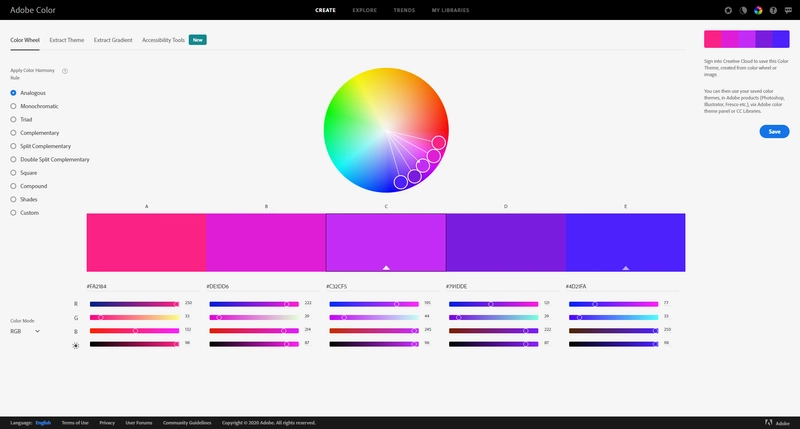Switch to the Extract Gradient sub-tab
Screen dimensions: 800x429
click(113, 40)
